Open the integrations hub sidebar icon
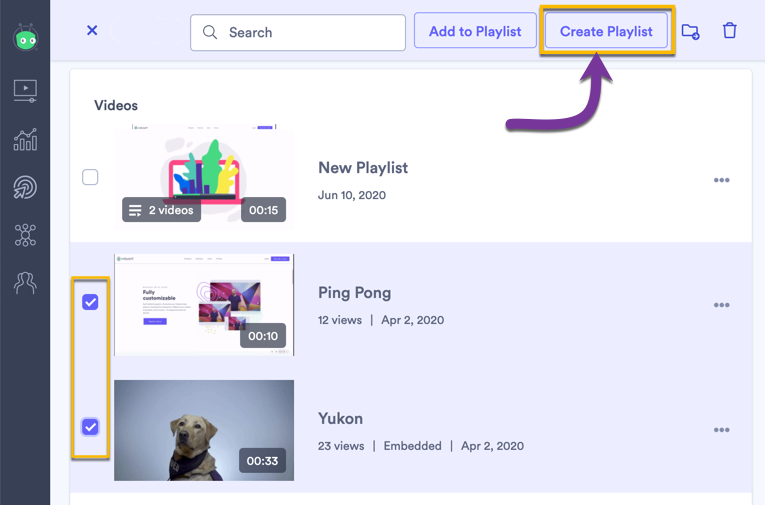 pos(25,235)
